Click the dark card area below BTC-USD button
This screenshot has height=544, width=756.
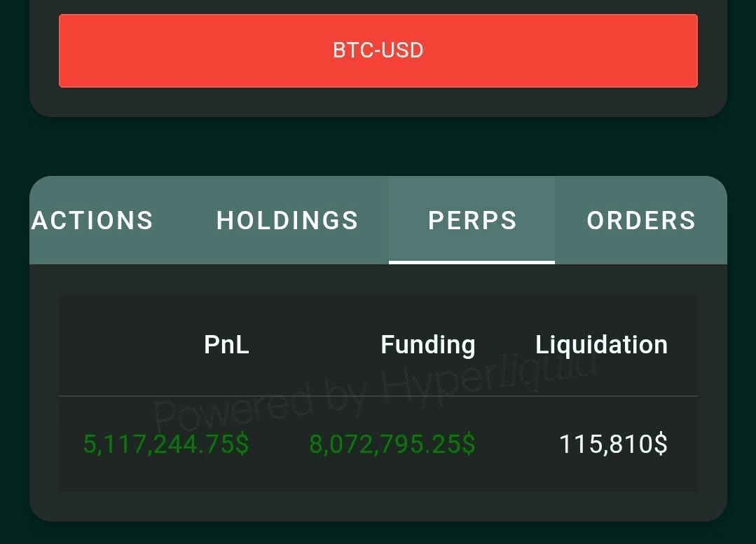pyautogui.click(x=378, y=102)
